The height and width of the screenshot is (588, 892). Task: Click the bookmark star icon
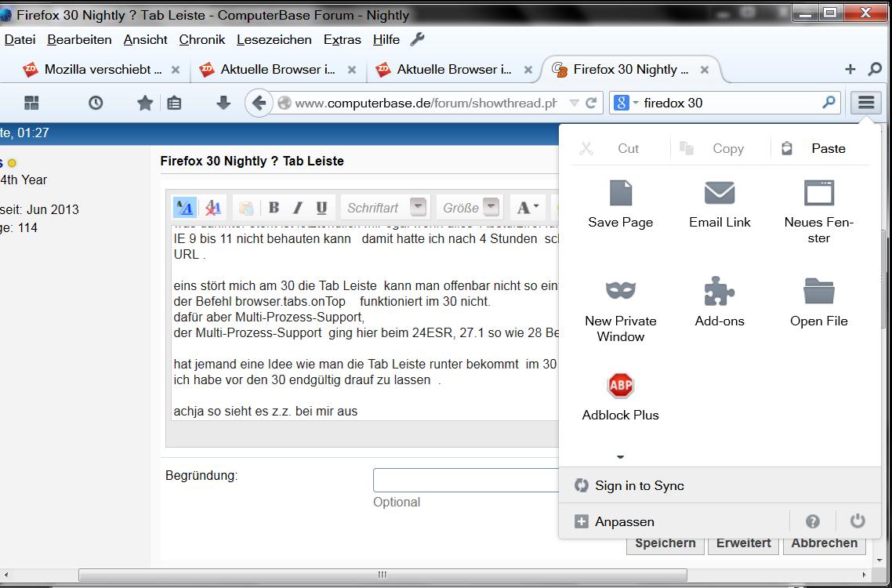145,103
